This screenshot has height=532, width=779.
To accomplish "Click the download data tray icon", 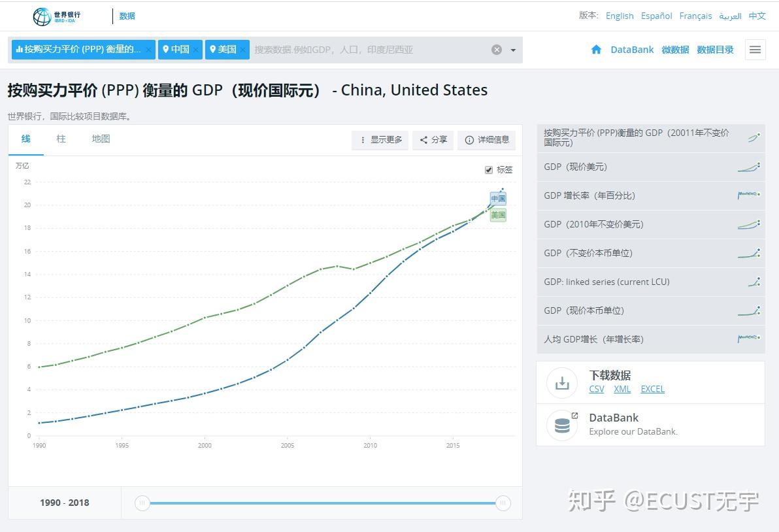I will (562, 383).
